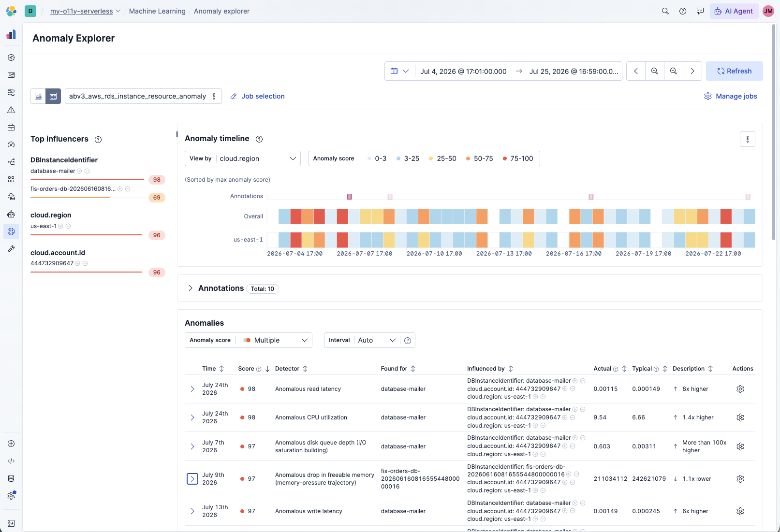Open the gear settings icon in the bottom sidebar

[11, 496]
